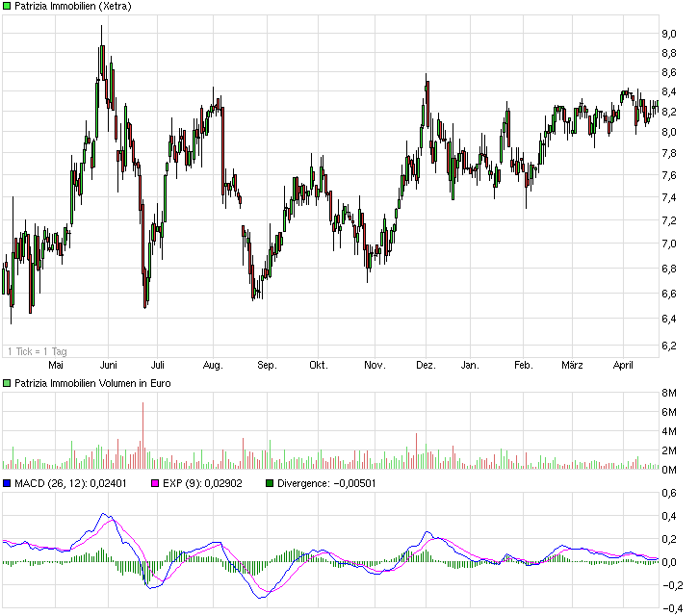699x616 pixels.
Task: Click the 'Mai' month axis label
Action: (56, 365)
